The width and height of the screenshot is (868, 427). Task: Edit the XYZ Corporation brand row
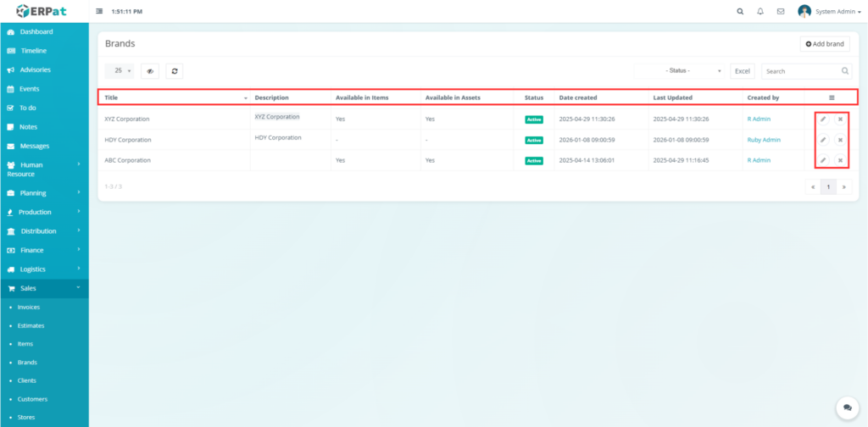(822, 119)
